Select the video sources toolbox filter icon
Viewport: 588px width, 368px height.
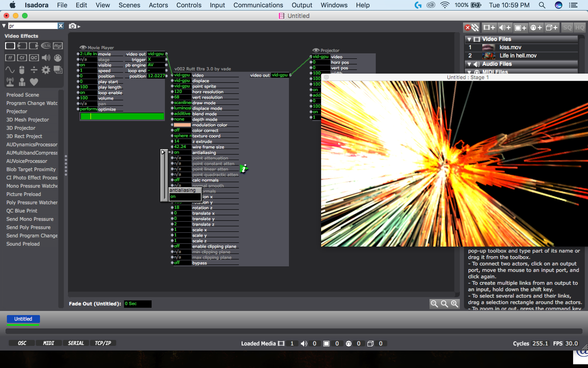click(x=22, y=46)
